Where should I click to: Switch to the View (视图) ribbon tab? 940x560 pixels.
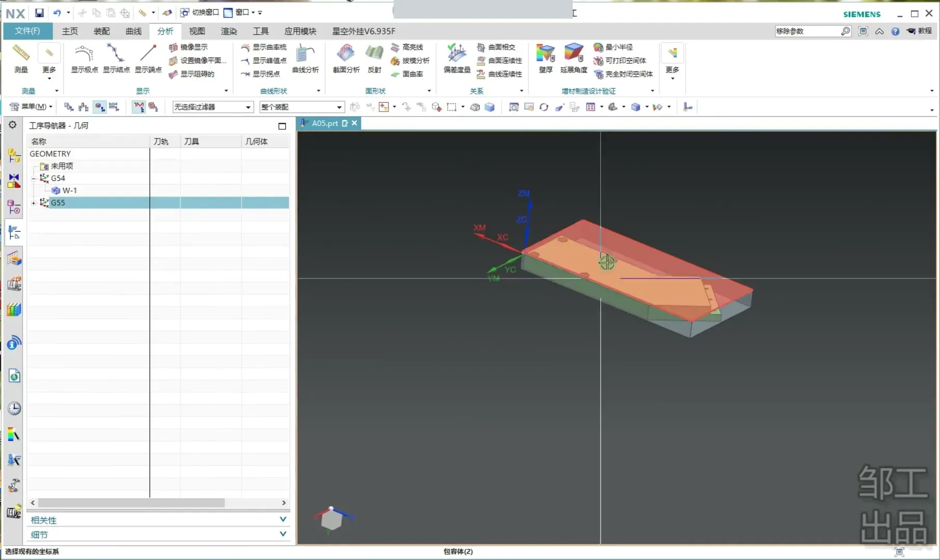(x=197, y=31)
